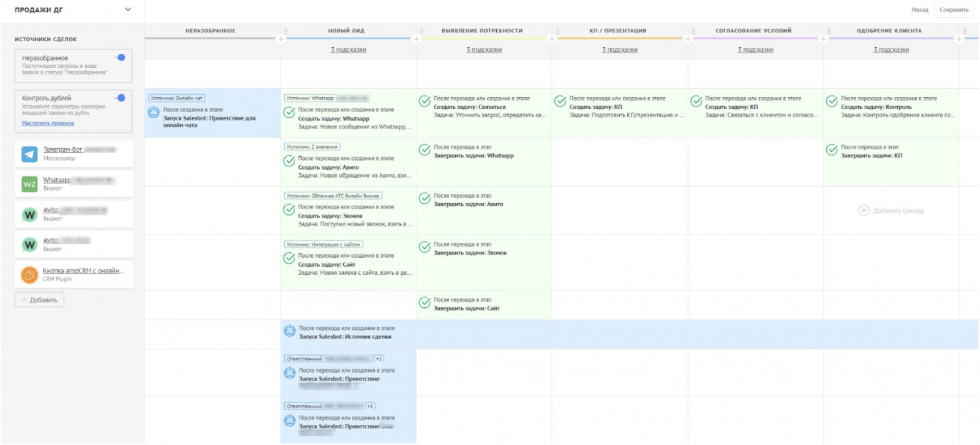980x445 pixels.
Task: Open the Запуск Salesbot: Источник сделки trigger text
Action: [345, 337]
